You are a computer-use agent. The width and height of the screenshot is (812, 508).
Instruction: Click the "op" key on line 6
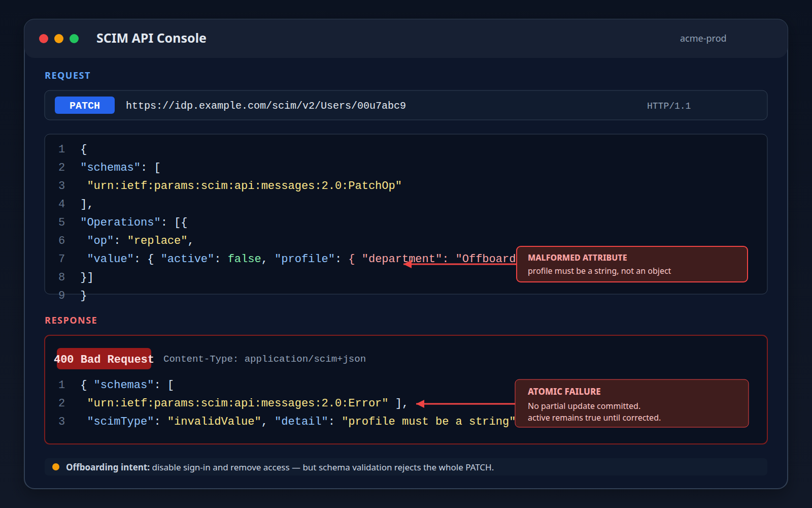pos(100,240)
